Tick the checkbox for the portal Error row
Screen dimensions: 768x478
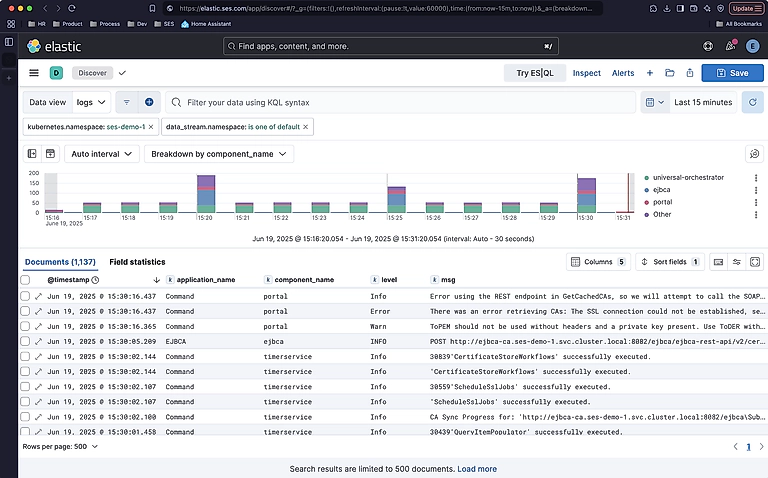point(25,311)
